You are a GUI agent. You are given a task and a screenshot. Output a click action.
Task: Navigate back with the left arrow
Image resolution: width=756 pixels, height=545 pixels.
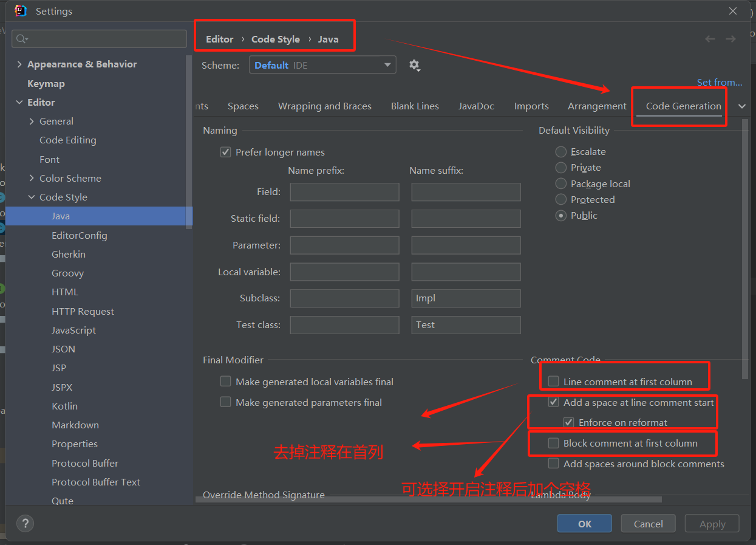point(710,39)
